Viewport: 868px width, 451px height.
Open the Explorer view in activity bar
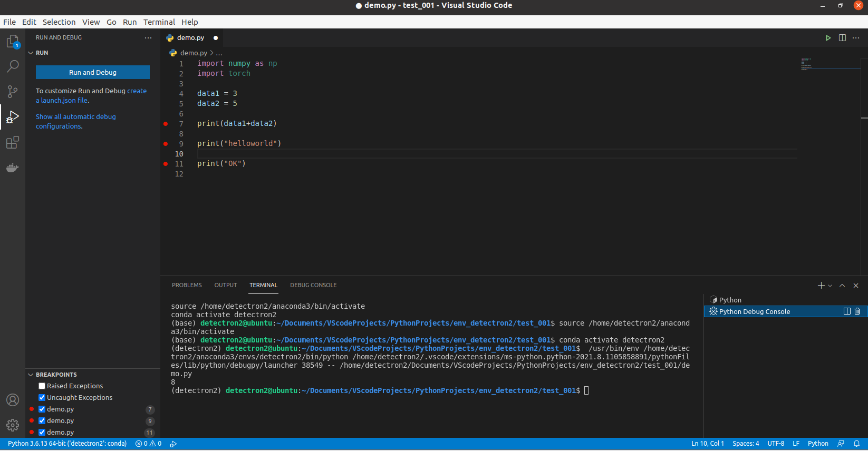pyautogui.click(x=13, y=41)
